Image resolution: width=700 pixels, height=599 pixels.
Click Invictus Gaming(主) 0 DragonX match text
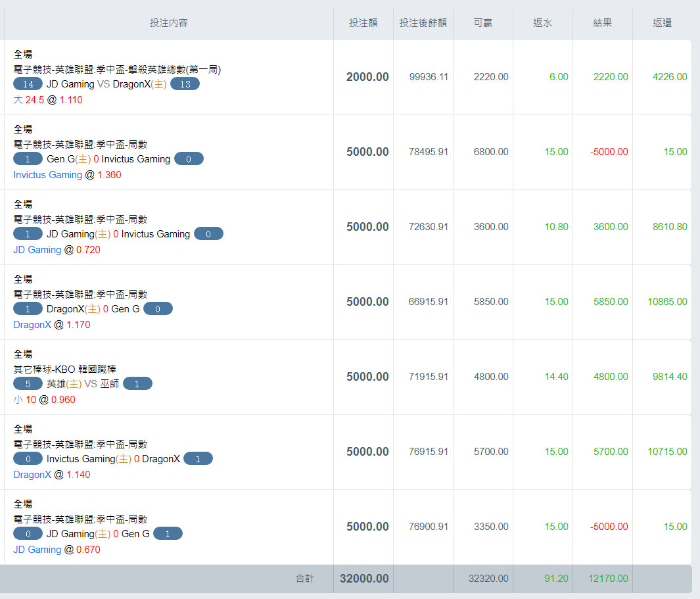pos(114,459)
